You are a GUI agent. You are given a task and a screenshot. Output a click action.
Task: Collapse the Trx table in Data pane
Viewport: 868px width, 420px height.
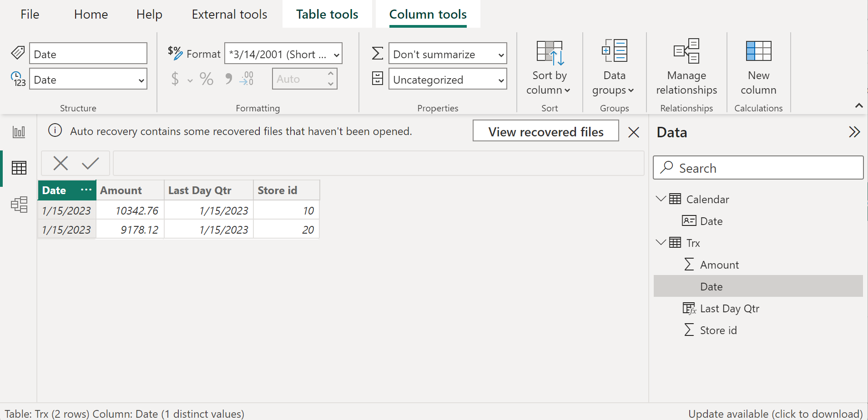pos(661,242)
